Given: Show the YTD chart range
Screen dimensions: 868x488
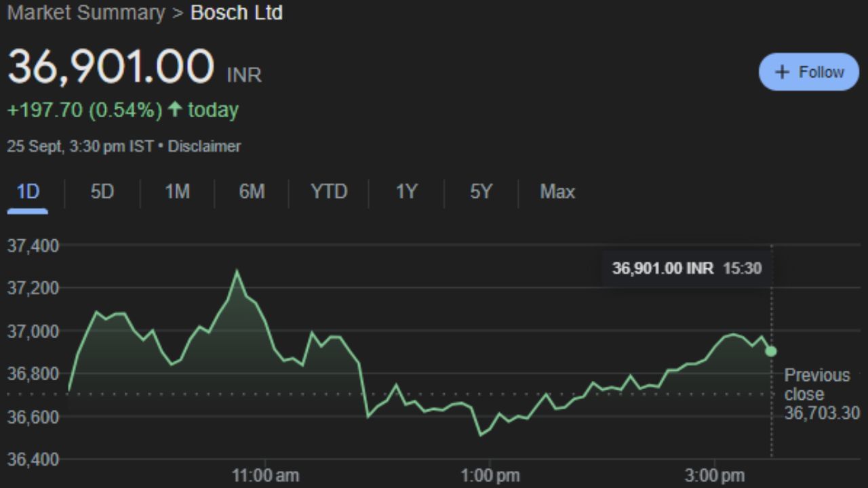Looking at the screenshot, I should pos(329,192).
